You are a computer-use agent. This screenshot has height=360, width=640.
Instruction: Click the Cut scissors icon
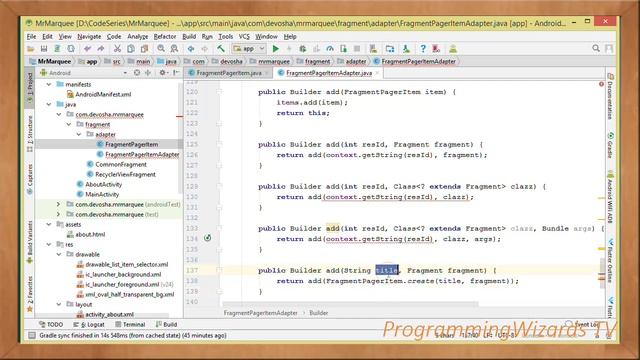click(x=117, y=49)
